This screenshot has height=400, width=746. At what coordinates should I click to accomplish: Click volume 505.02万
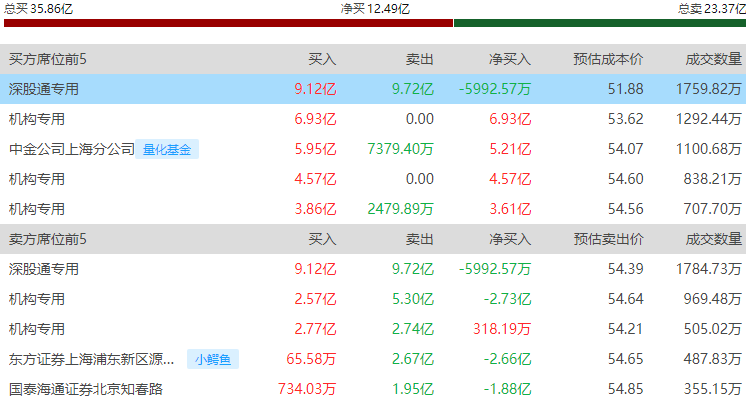[x=713, y=329]
